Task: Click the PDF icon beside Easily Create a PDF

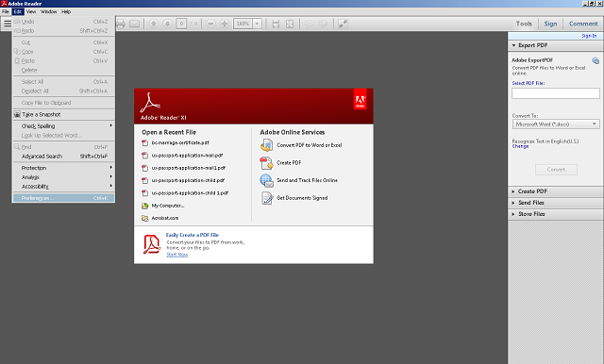Action: [152, 244]
